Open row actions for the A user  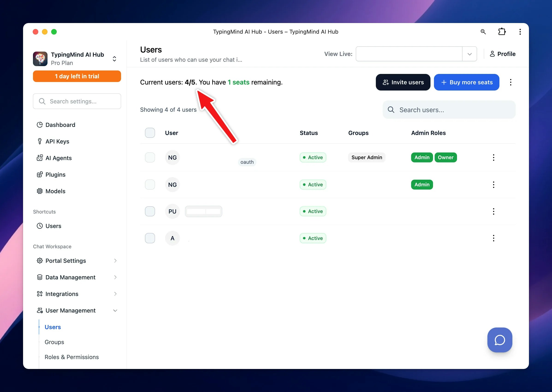point(493,238)
